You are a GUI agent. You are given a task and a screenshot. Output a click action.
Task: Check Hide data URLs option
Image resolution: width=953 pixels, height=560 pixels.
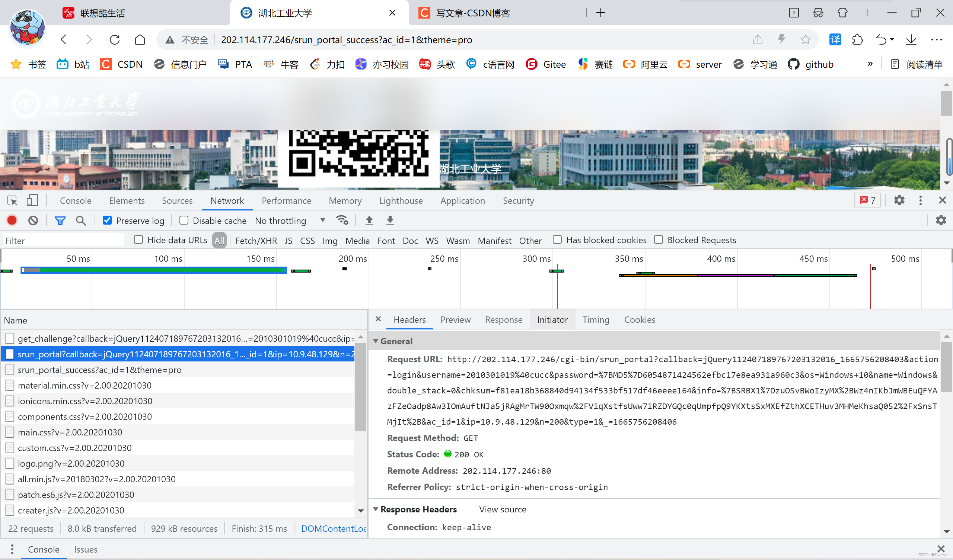coord(138,240)
